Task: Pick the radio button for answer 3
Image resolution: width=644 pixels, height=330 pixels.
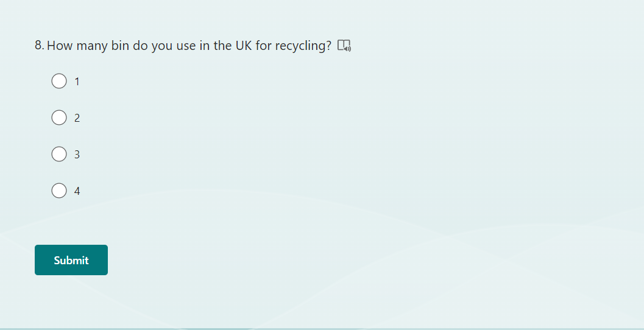Action: (x=59, y=154)
